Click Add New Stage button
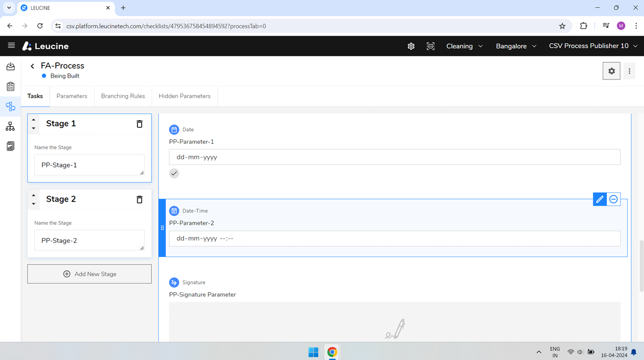This screenshot has width=644, height=360. (x=89, y=274)
